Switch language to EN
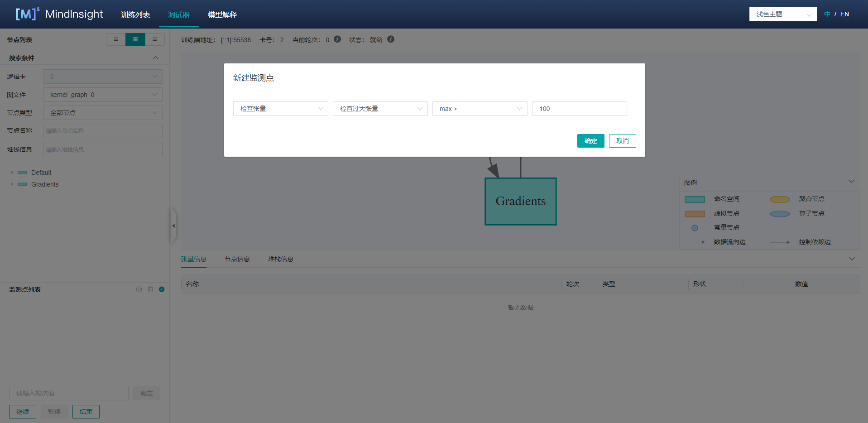The image size is (868, 423). click(844, 14)
